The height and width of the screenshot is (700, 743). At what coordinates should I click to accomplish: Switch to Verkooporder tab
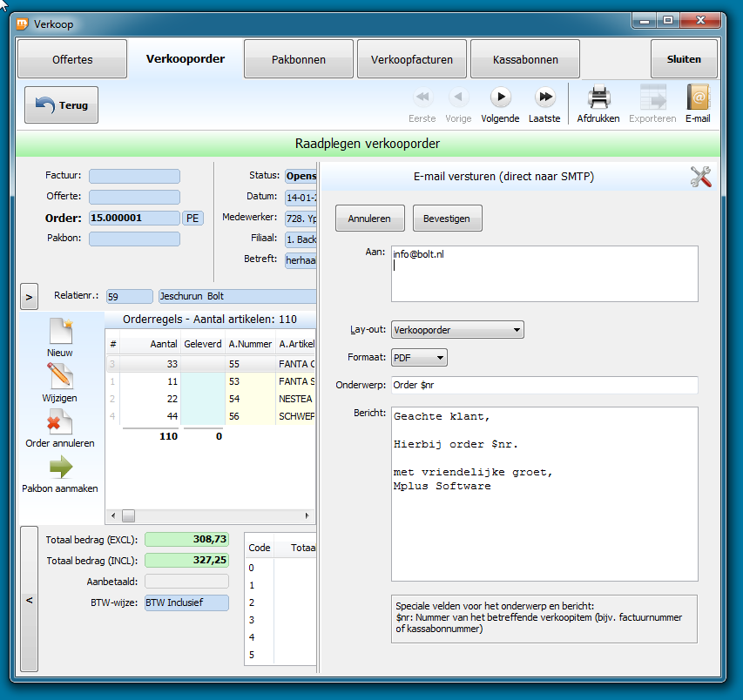point(186,58)
